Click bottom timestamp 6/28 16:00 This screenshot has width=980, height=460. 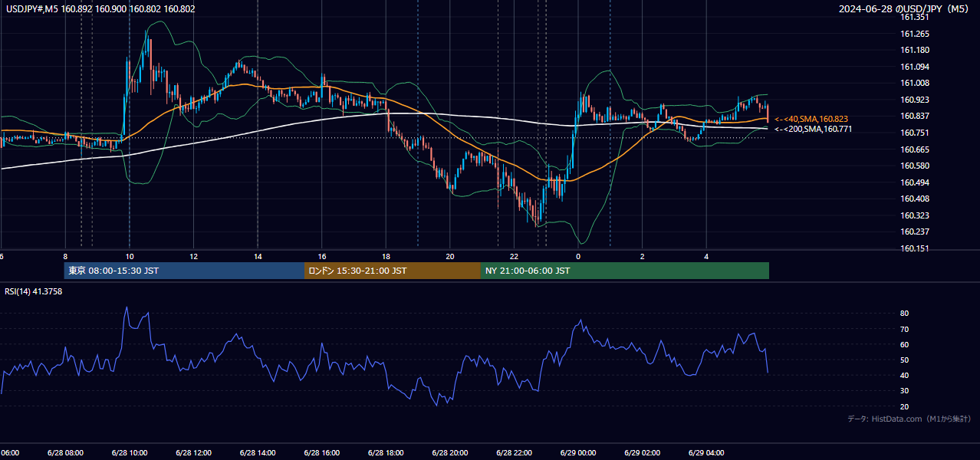point(321,452)
